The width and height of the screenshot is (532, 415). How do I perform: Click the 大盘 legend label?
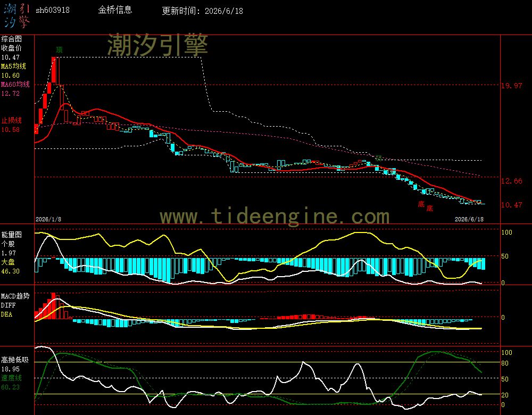8,262
